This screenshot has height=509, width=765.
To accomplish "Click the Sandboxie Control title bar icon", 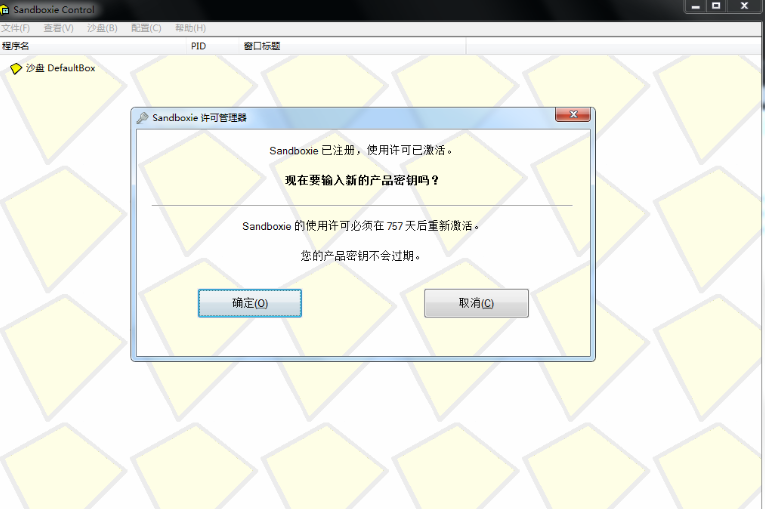I will [5, 9].
